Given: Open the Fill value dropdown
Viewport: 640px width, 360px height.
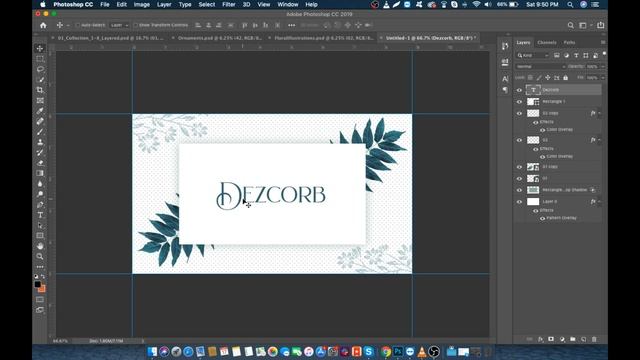Looking at the screenshot, I should tap(603, 78).
